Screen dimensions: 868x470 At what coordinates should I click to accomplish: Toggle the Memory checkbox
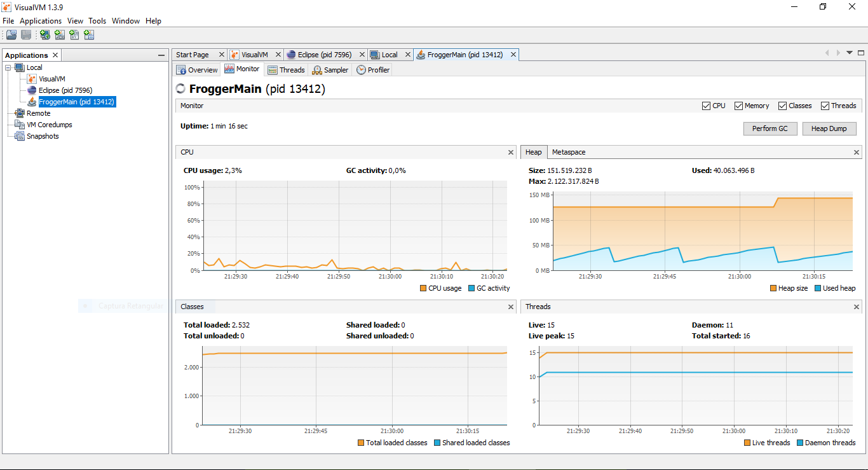click(x=738, y=106)
